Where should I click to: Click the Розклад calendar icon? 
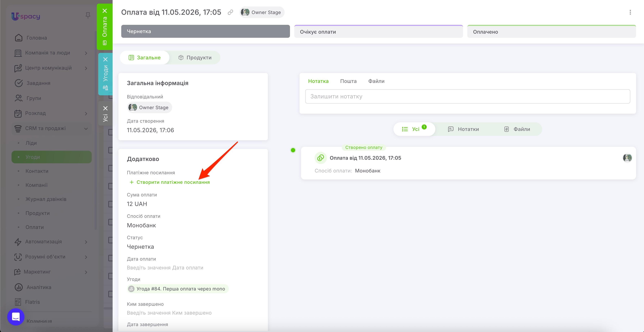pyautogui.click(x=18, y=113)
